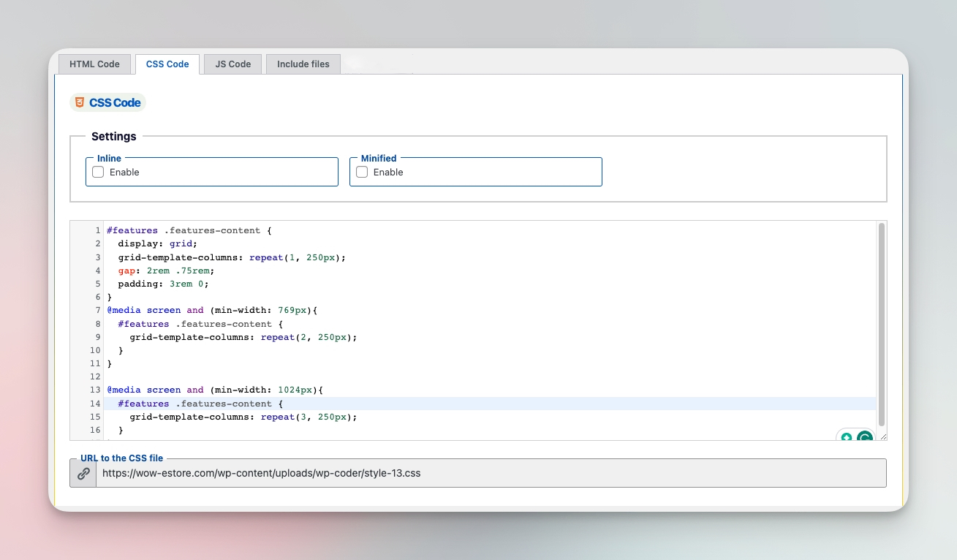The width and height of the screenshot is (957, 560).
Task: Click the CSS3 shield logo icon
Action: point(79,102)
